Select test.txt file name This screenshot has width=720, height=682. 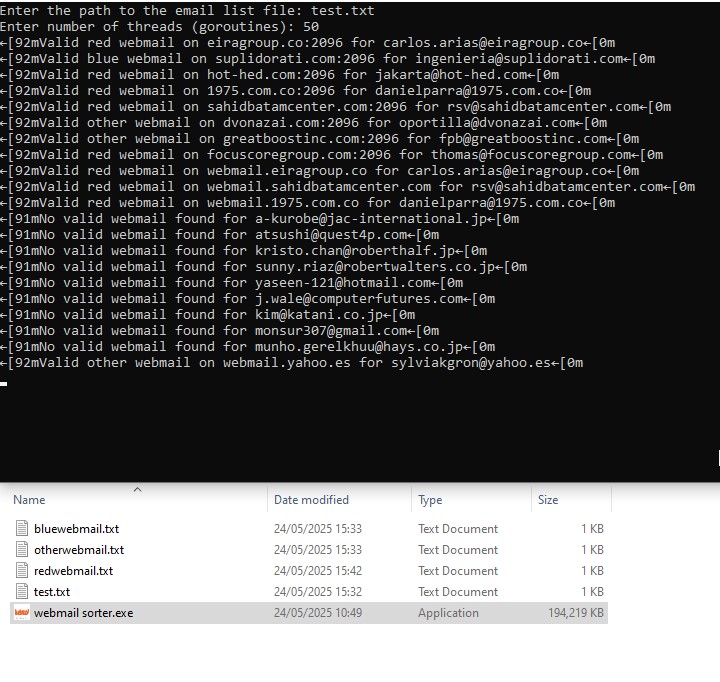[x=52, y=592]
